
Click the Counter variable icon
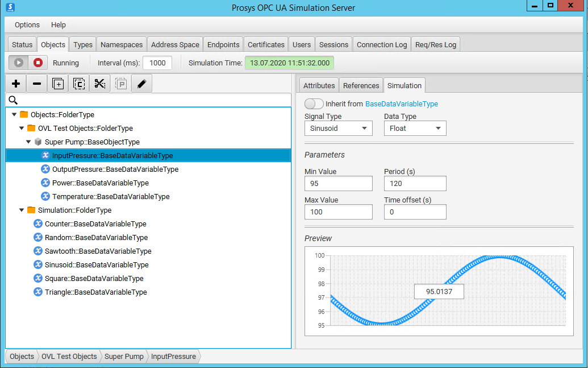[x=38, y=224]
